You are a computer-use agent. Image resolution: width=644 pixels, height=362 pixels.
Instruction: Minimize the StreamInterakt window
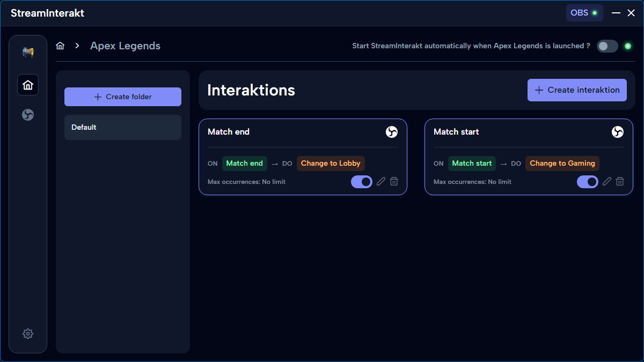(x=616, y=13)
